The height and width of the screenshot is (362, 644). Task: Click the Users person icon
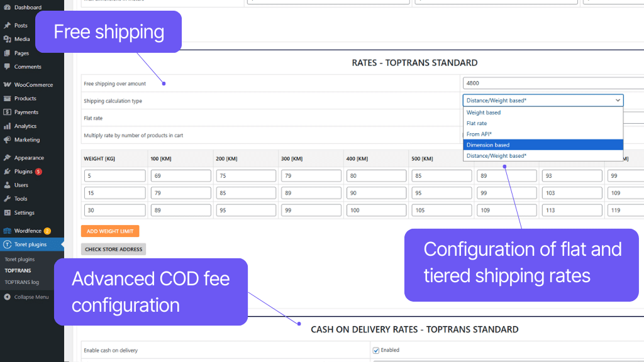coord(7,185)
